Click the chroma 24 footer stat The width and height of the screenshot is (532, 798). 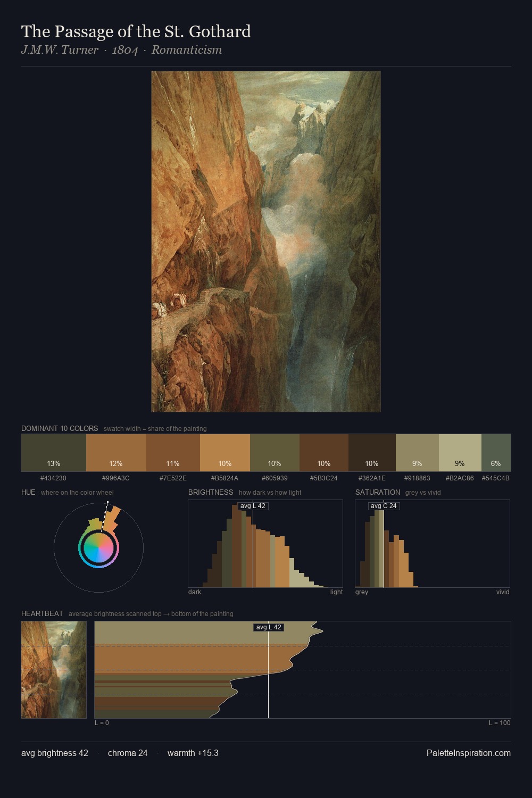tap(128, 753)
